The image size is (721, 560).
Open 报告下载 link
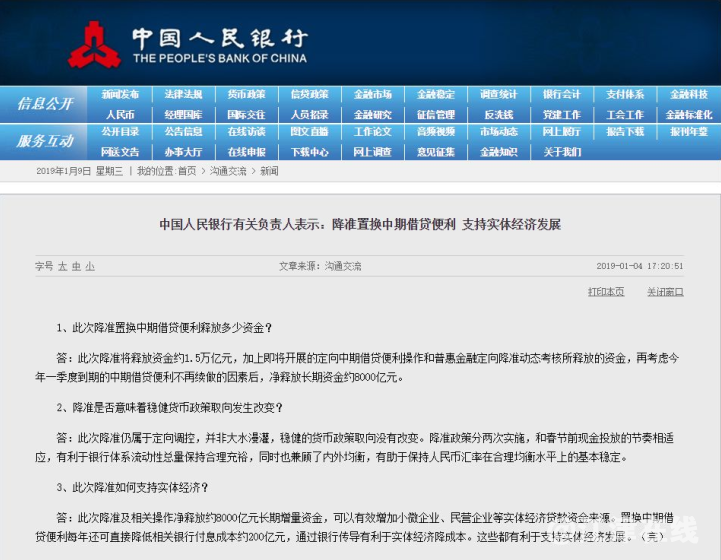click(625, 131)
